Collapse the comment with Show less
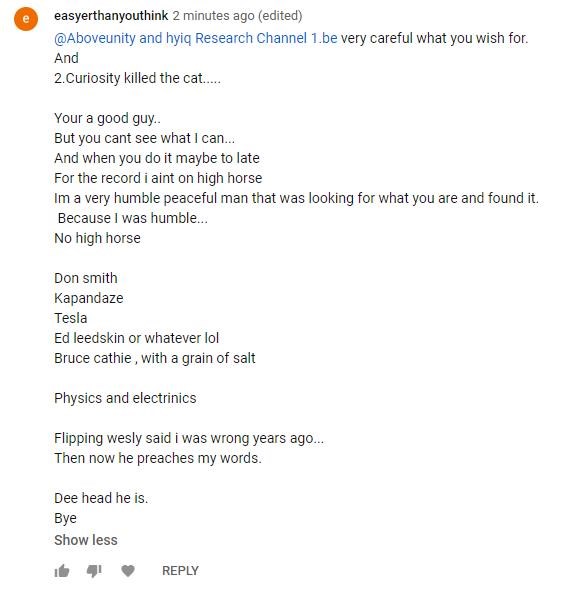 pos(86,540)
